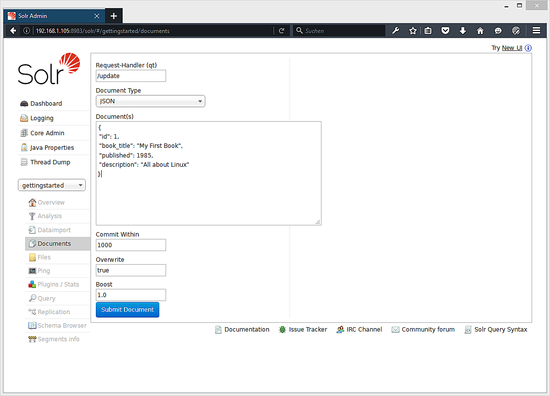Image resolution: width=550 pixels, height=396 pixels.
Task: Open Segments info
Action: tap(54, 339)
